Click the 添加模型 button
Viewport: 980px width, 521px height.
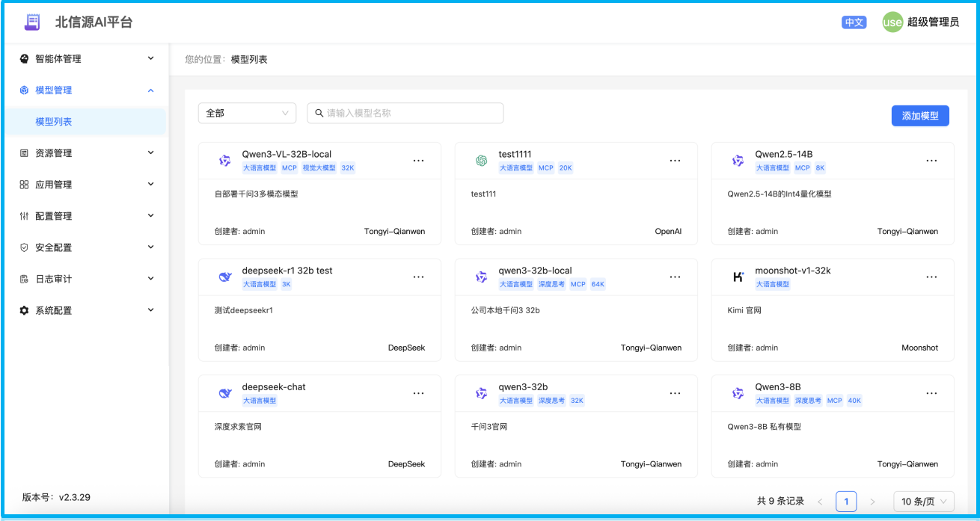pyautogui.click(x=919, y=116)
